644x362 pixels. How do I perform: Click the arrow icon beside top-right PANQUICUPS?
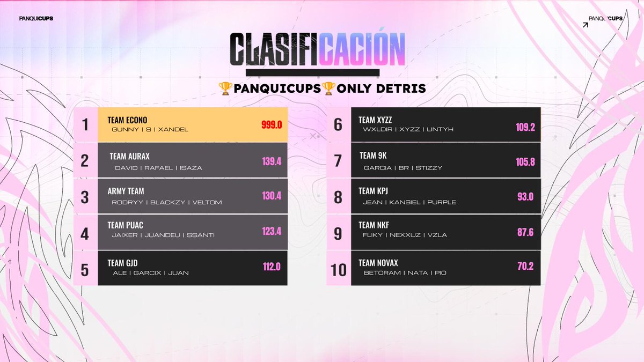(x=586, y=24)
